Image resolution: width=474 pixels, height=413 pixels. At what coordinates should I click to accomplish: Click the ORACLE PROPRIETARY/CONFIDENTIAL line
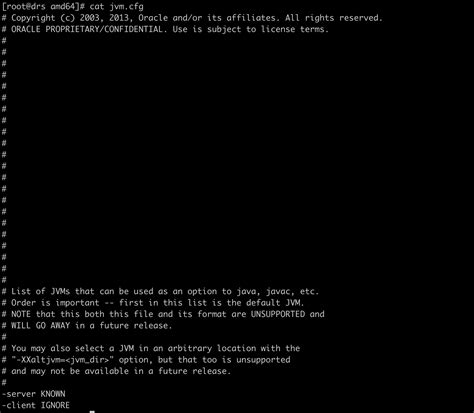click(165, 29)
